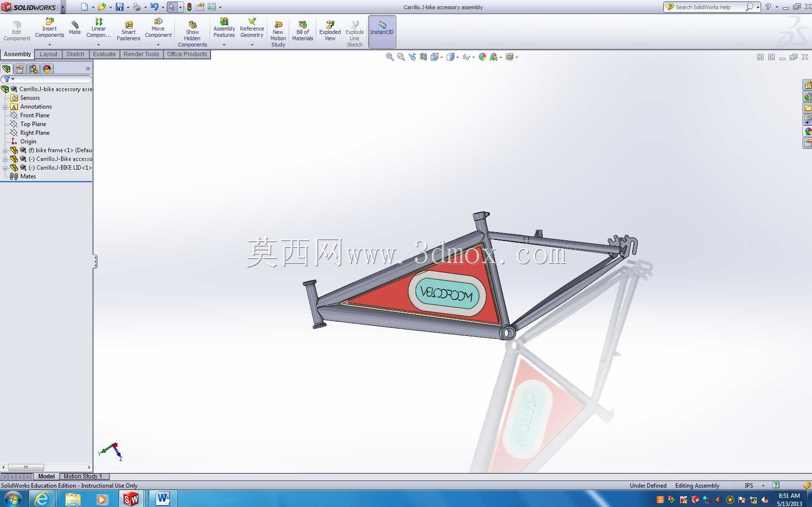Viewport: 812px width, 507px height.
Task: Click Explode Line Sketch tool
Action: tap(355, 34)
